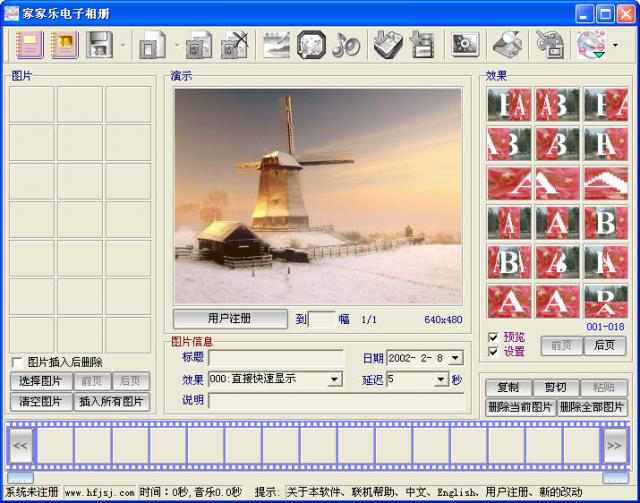Click the new album notebook icon

29,45
